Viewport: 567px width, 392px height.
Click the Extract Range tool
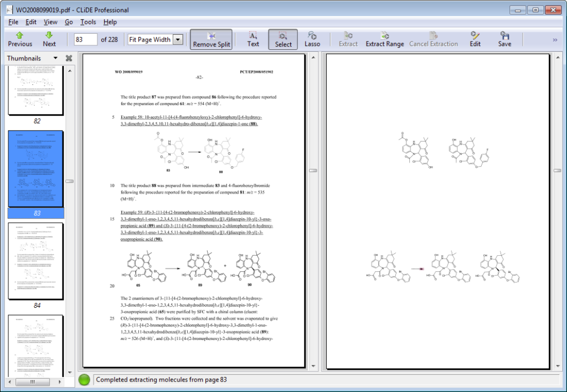click(384, 39)
